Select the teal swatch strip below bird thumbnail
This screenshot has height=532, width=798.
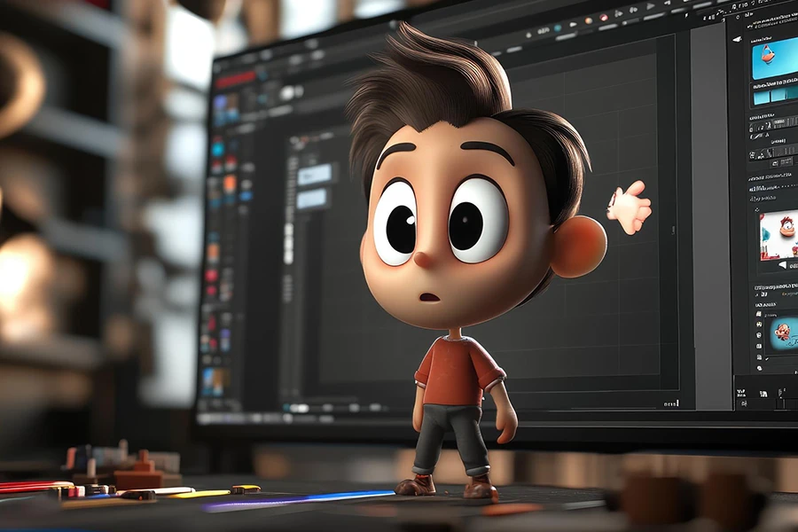coord(774,96)
